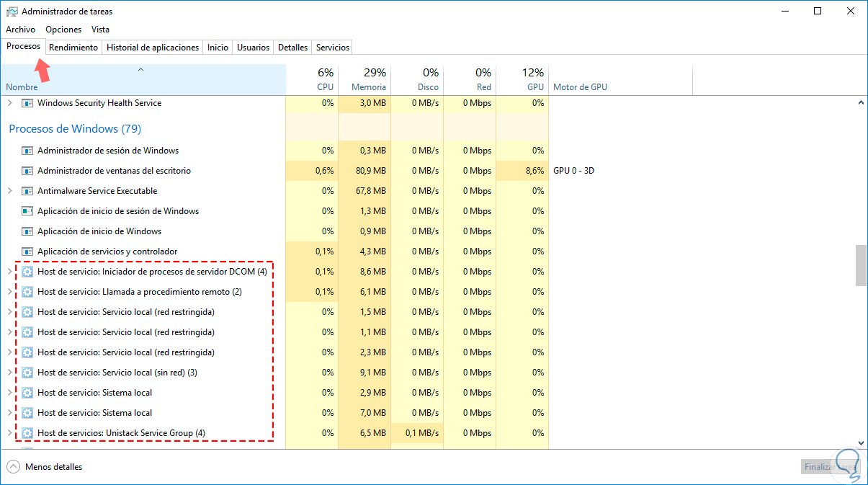Select Antimalware Service Executable process name
Viewport: 868px width, 485px height.
[97, 191]
